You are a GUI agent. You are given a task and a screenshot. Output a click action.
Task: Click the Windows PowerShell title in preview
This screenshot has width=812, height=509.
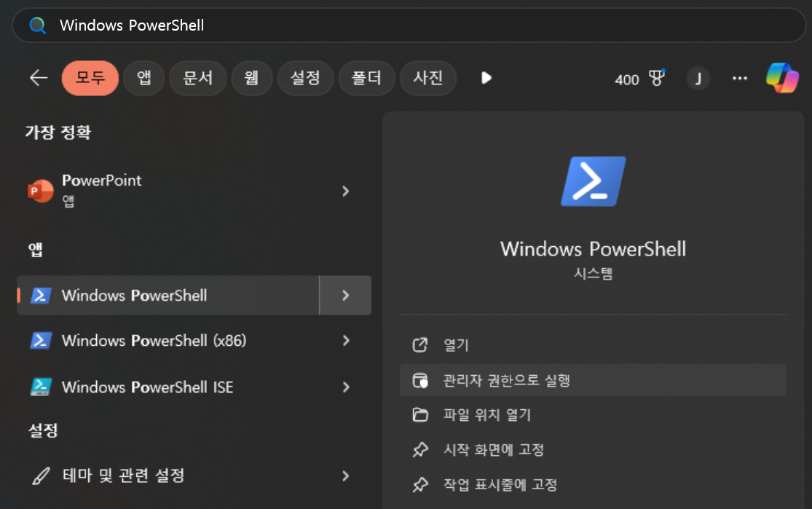(x=593, y=249)
